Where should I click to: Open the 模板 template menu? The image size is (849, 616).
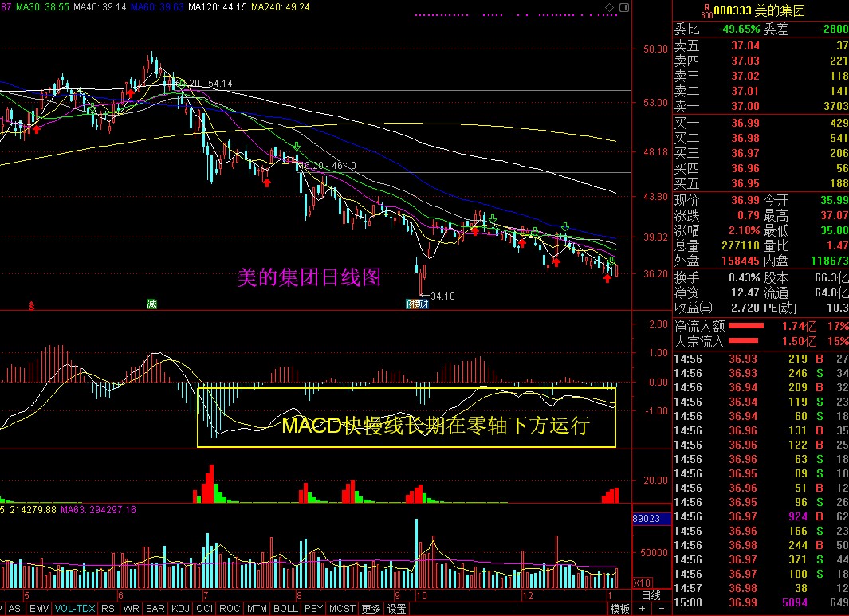pos(620,609)
